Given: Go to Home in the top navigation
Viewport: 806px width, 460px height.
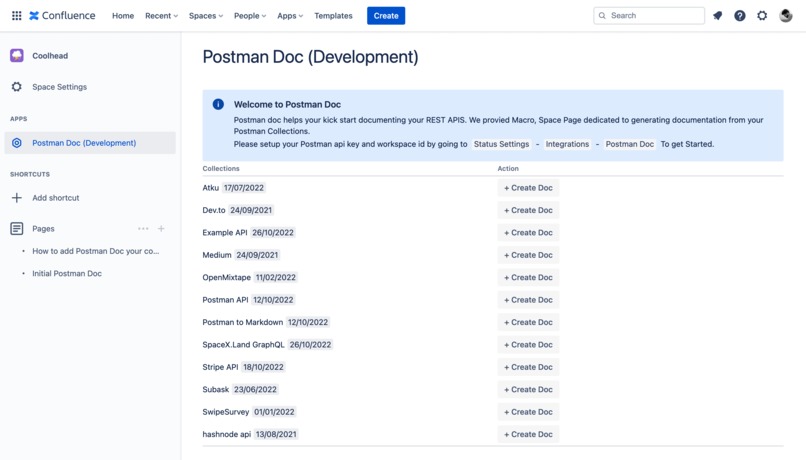Looking at the screenshot, I should coord(123,15).
